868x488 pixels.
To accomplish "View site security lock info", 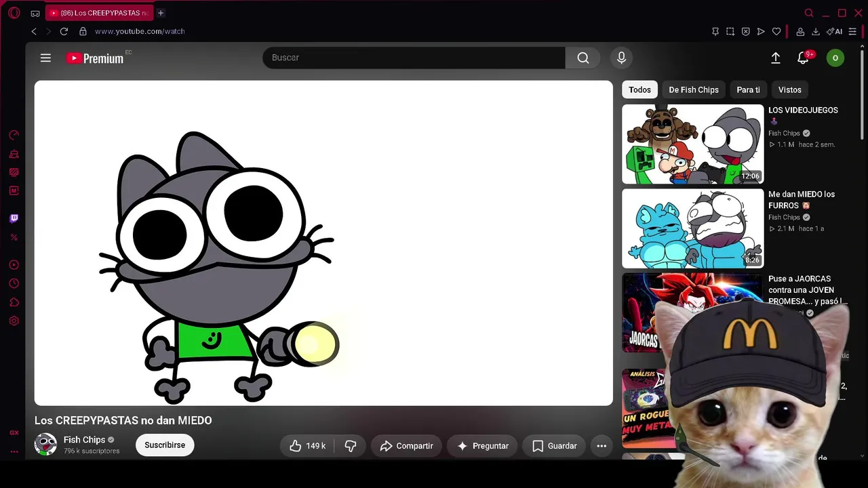I will pos(83,31).
